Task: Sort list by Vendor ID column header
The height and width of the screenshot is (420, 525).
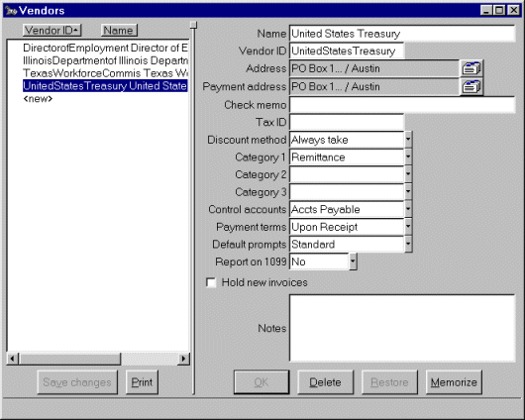Action: [x=52, y=30]
